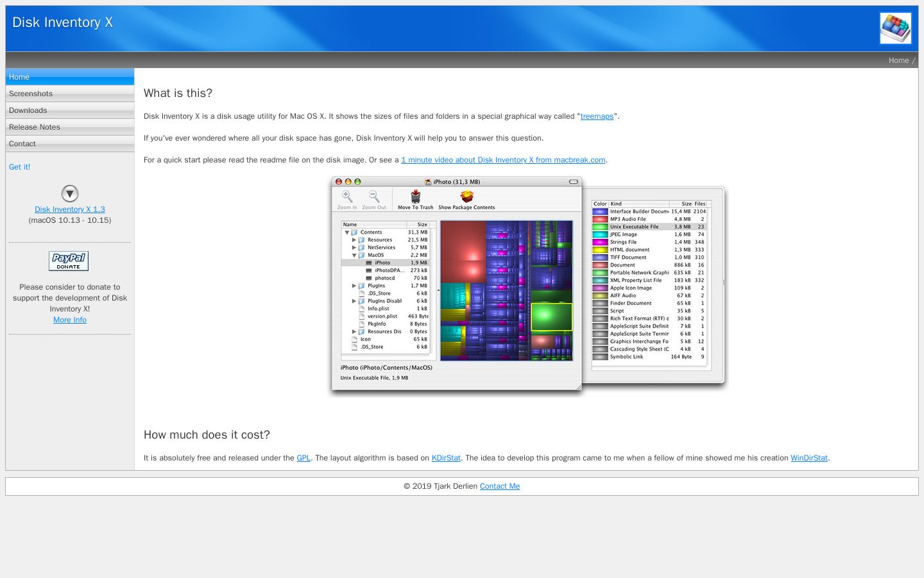
Task: Open the Contact navigation item
Action: 70,144
